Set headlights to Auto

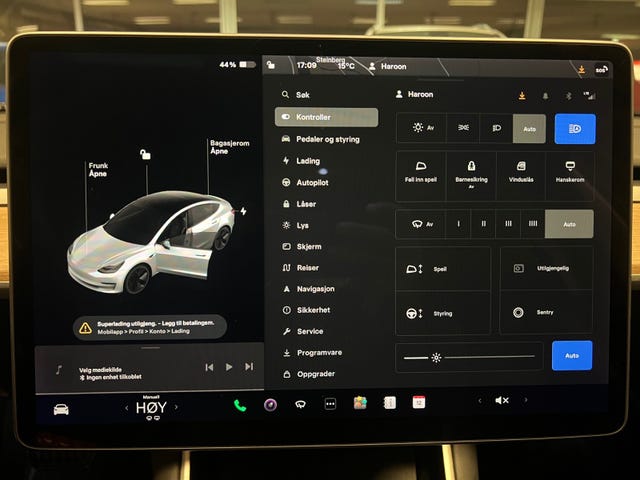point(529,129)
